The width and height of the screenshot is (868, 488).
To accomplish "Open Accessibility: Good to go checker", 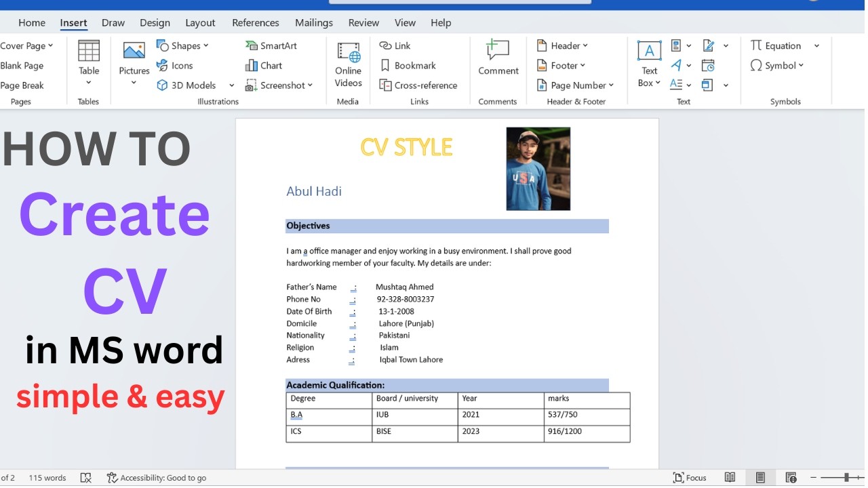I will click(x=157, y=478).
